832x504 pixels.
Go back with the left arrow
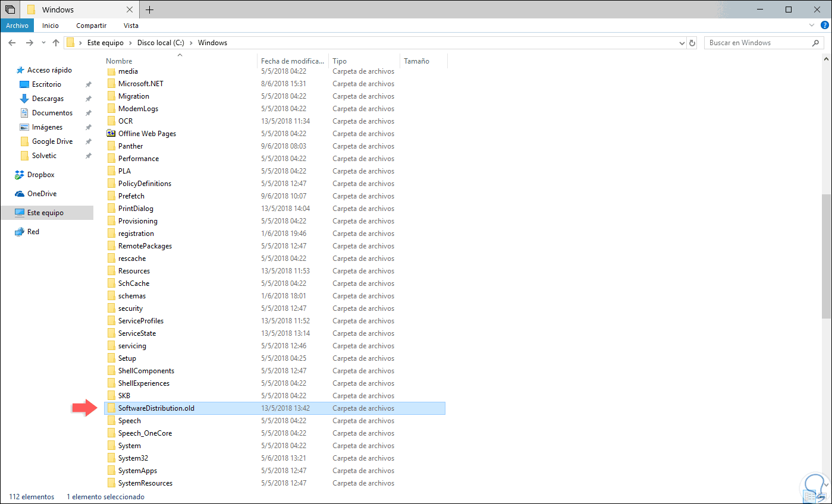12,43
